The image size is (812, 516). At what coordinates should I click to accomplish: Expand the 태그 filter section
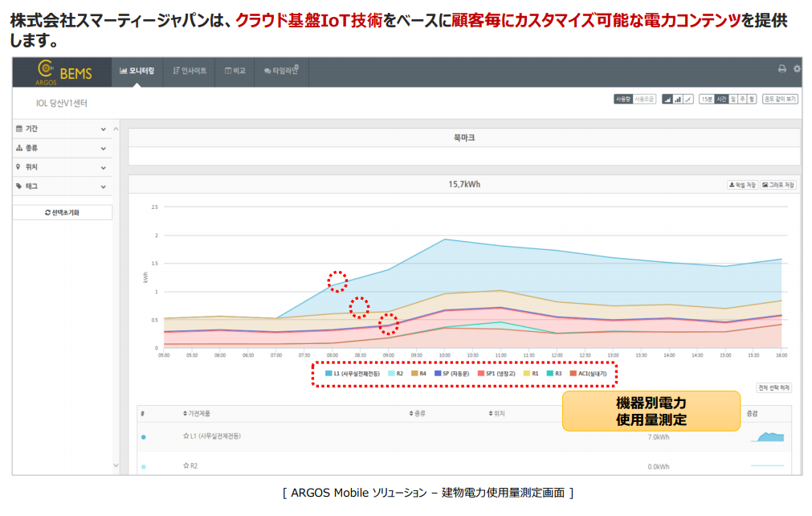[x=61, y=186]
